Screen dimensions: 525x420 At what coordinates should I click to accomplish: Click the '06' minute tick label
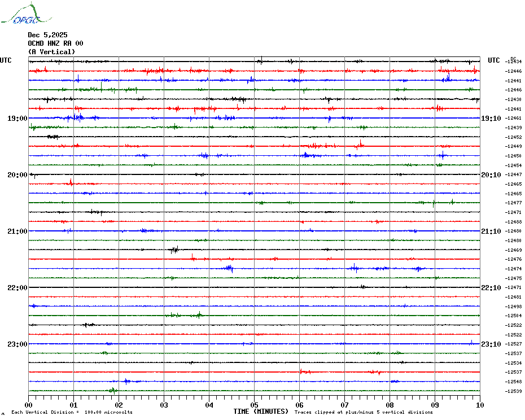(299, 405)
